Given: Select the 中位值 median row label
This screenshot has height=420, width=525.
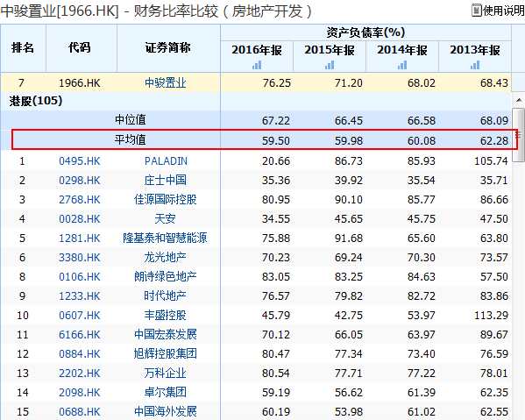Looking at the screenshot, I should pos(131,119).
